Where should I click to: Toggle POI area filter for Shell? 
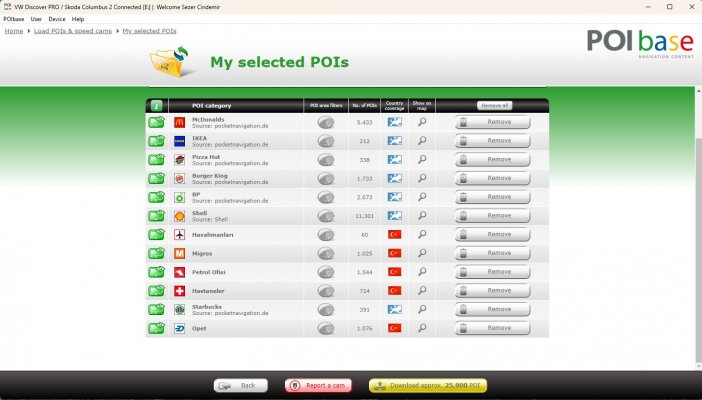coord(326,216)
